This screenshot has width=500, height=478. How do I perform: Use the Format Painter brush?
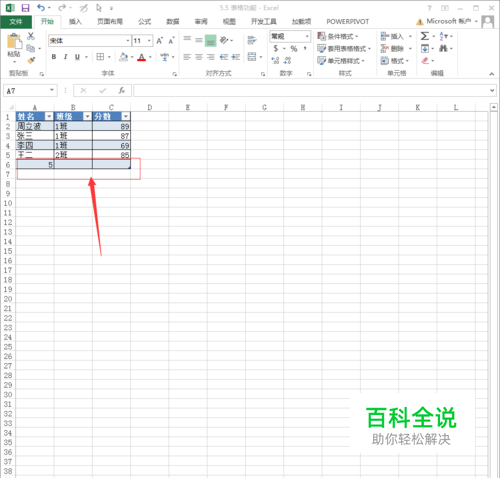(31, 60)
